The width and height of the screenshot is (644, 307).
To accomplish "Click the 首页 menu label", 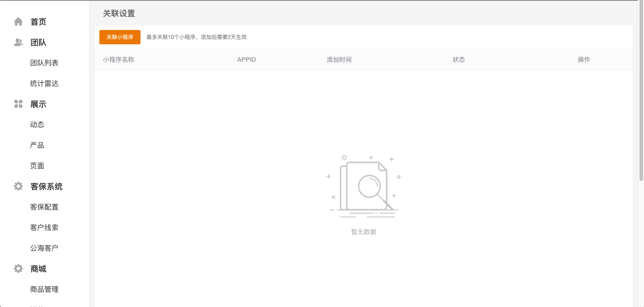I will pos(38,22).
